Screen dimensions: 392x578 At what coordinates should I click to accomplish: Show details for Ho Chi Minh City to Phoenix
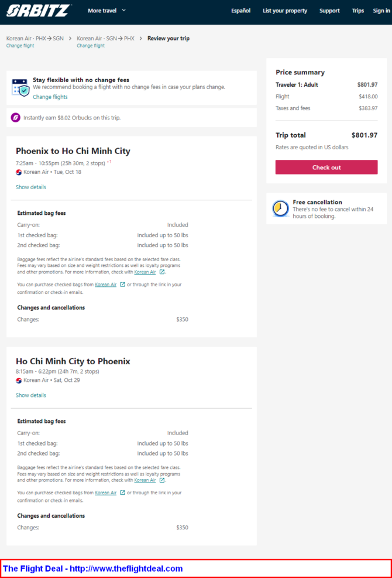31,395
